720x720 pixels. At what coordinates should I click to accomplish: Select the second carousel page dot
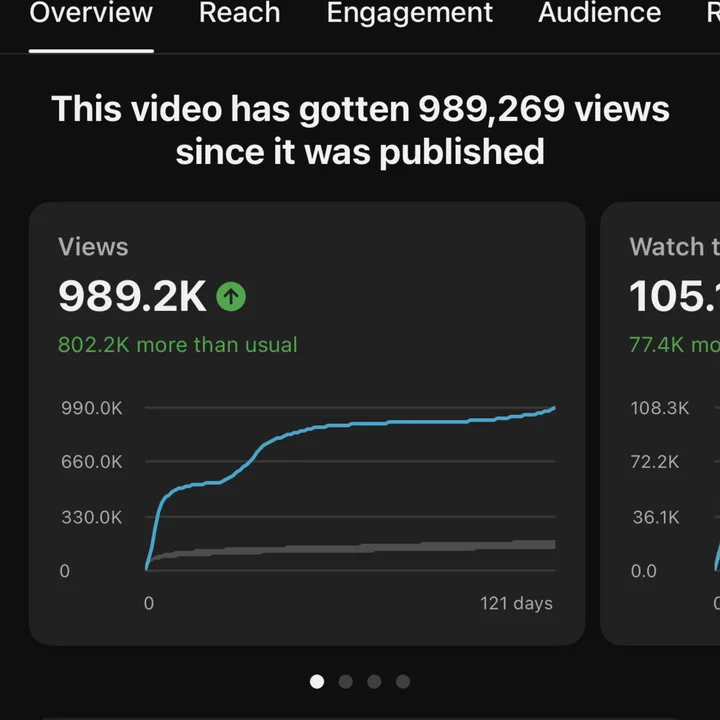(x=345, y=681)
